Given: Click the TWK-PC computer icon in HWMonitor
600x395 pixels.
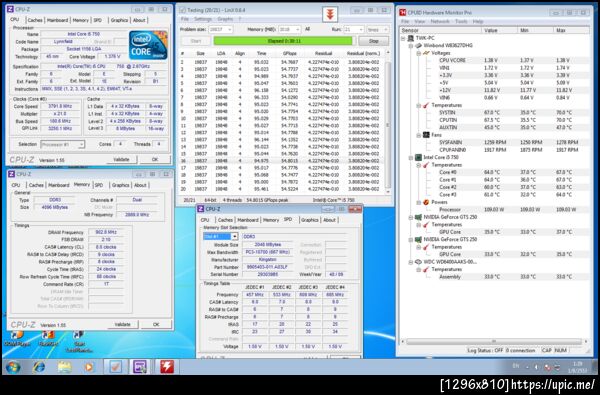Looking at the screenshot, I should click(411, 38).
